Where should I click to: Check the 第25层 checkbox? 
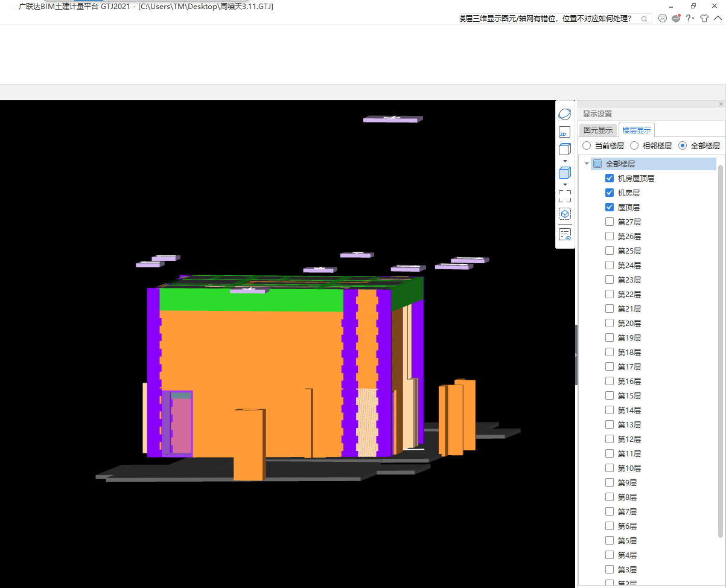point(610,251)
